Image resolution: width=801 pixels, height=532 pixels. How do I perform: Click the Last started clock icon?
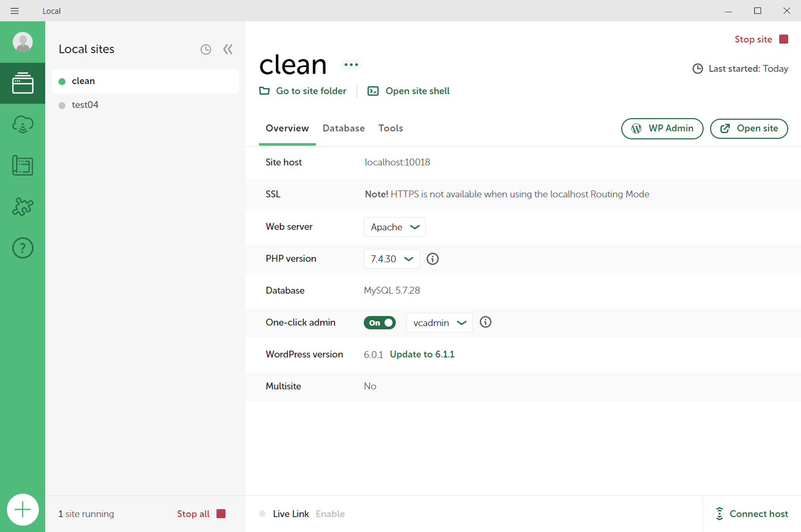pos(698,69)
